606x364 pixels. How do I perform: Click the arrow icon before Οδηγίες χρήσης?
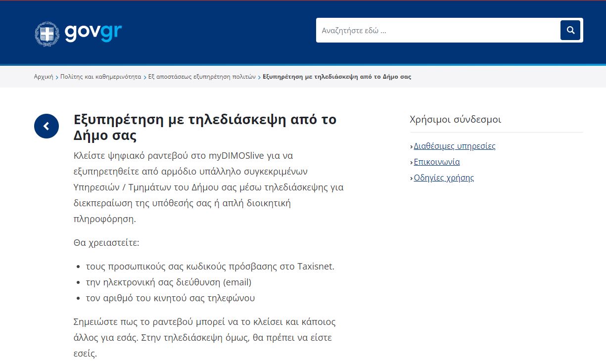coord(411,178)
